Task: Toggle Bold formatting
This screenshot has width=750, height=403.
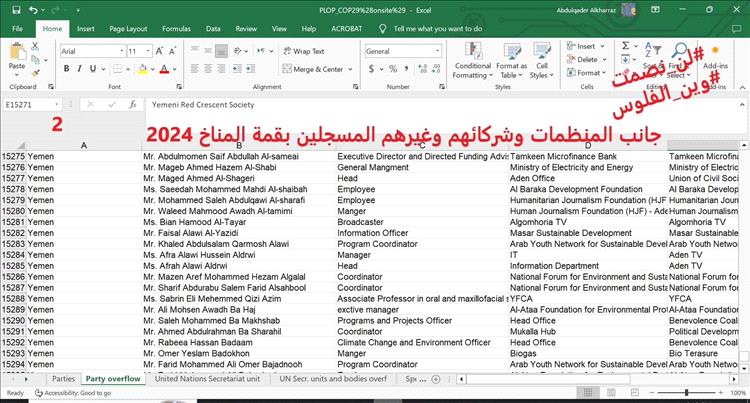Action: pyautogui.click(x=66, y=69)
